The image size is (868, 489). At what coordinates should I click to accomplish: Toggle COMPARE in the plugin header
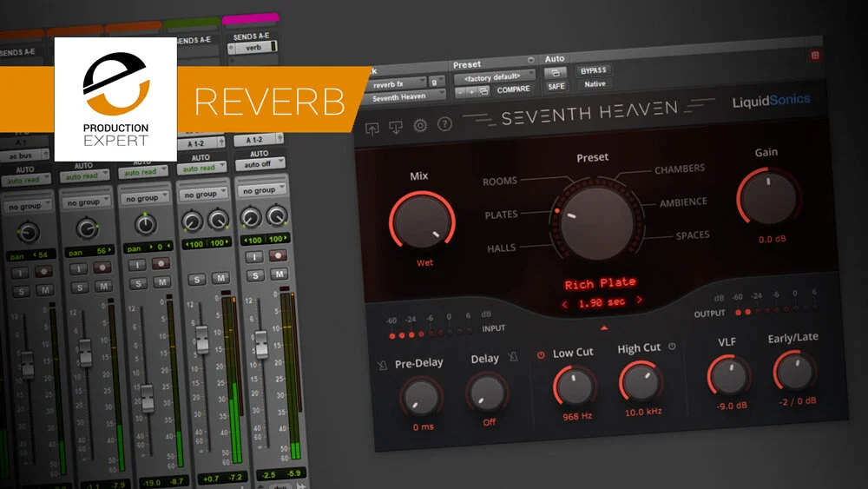[x=513, y=89]
